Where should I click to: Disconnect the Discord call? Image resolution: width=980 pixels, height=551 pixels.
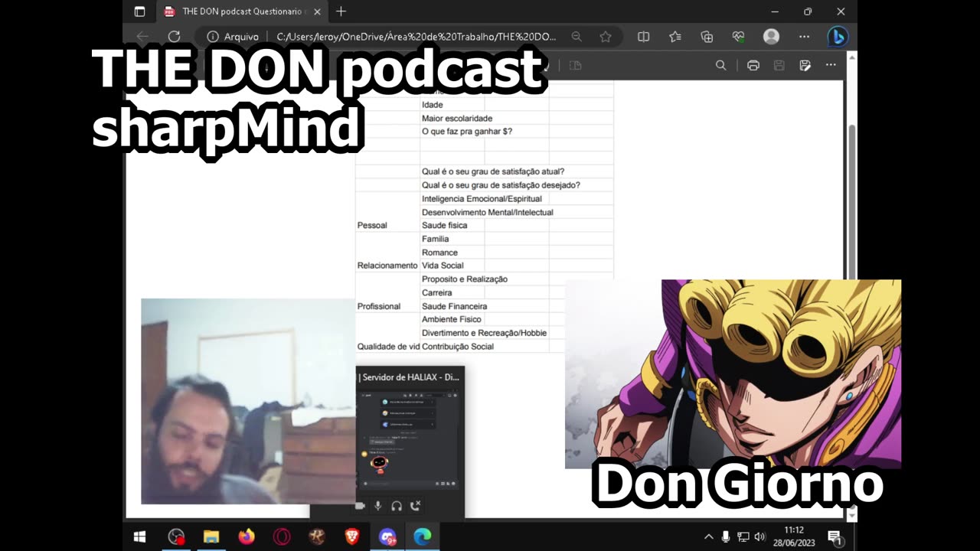415,506
